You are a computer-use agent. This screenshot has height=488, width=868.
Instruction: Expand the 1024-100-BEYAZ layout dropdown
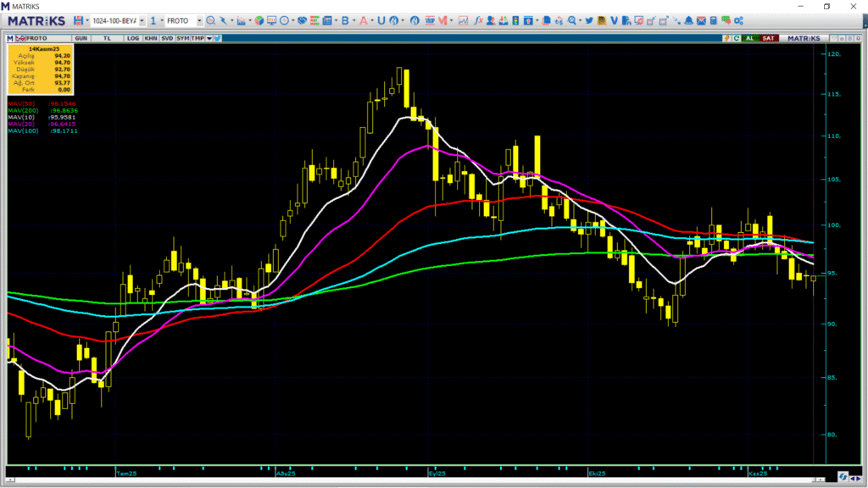(142, 20)
